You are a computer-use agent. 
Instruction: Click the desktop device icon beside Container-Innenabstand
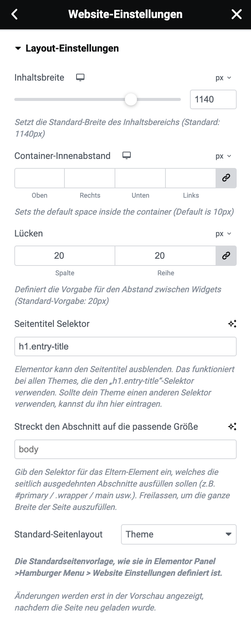point(127,156)
